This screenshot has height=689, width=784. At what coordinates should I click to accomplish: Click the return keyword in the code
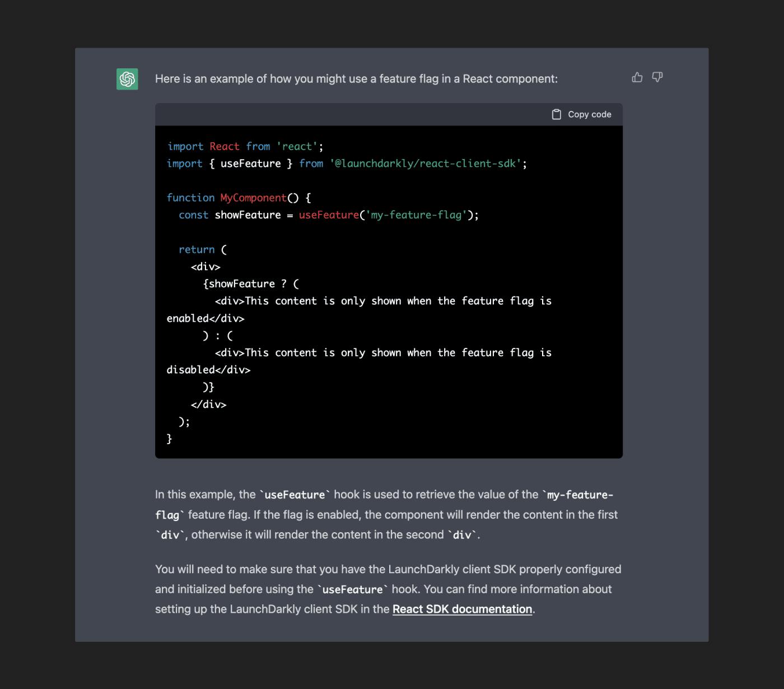197,249
